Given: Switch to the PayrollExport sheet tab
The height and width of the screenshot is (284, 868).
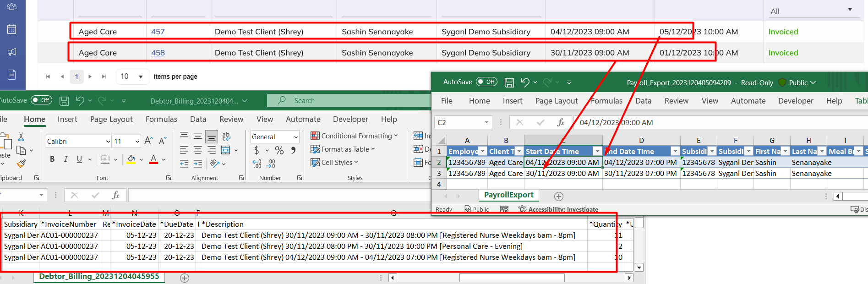Looking at the screenshot, I should 508,195.
